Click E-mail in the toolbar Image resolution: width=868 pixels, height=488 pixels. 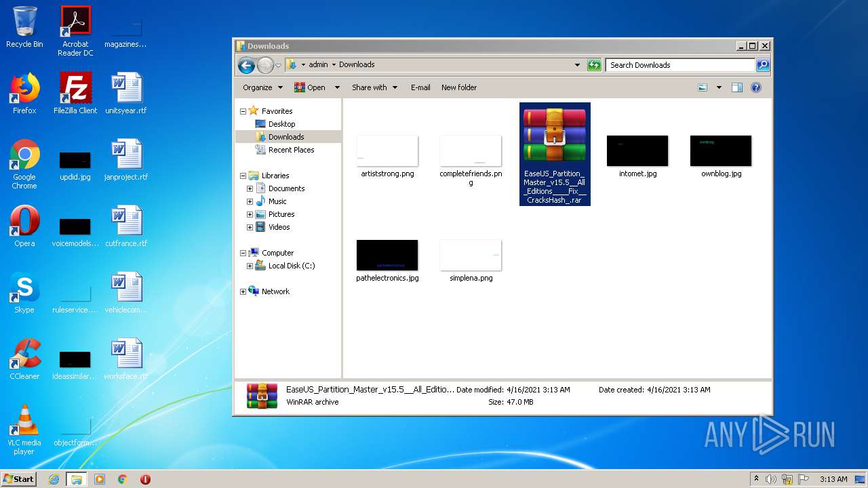point(420,87)
